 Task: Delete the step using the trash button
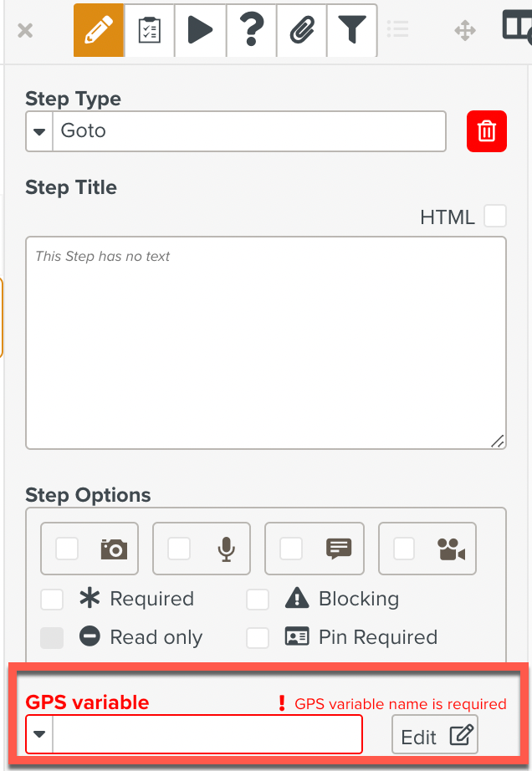486,130
